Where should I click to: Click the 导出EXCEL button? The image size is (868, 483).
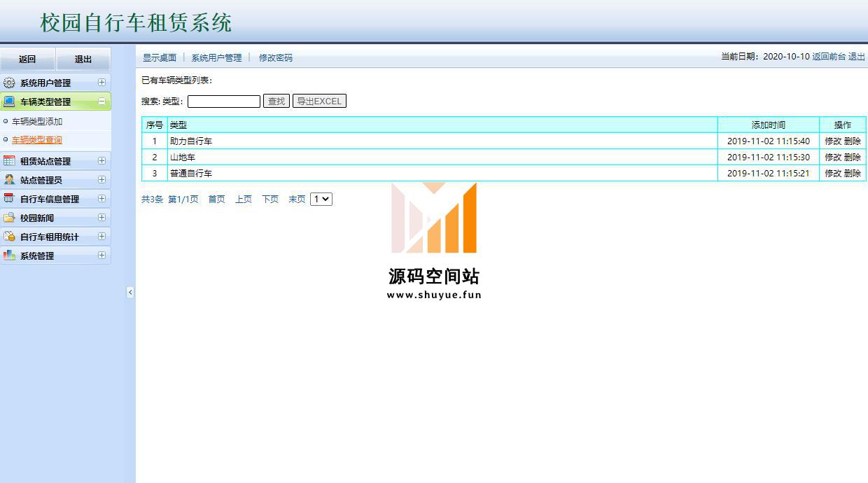tap(319, 101)
